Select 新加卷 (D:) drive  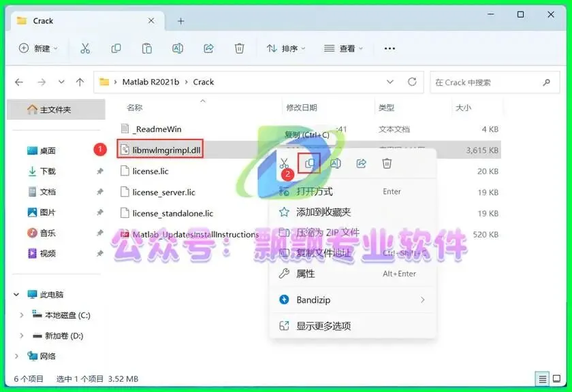pos(58,336)
